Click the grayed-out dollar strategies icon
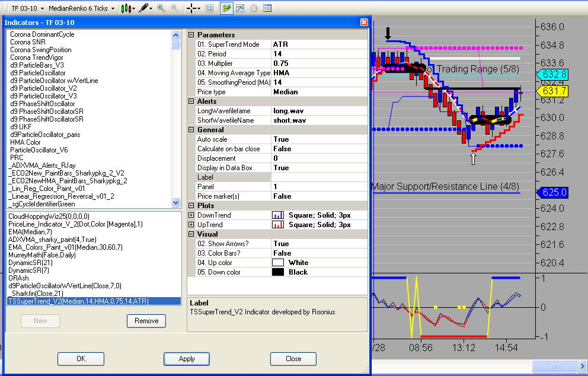Image resolution: width=588 pixels, height=376 pixels. tap(254, 8)
